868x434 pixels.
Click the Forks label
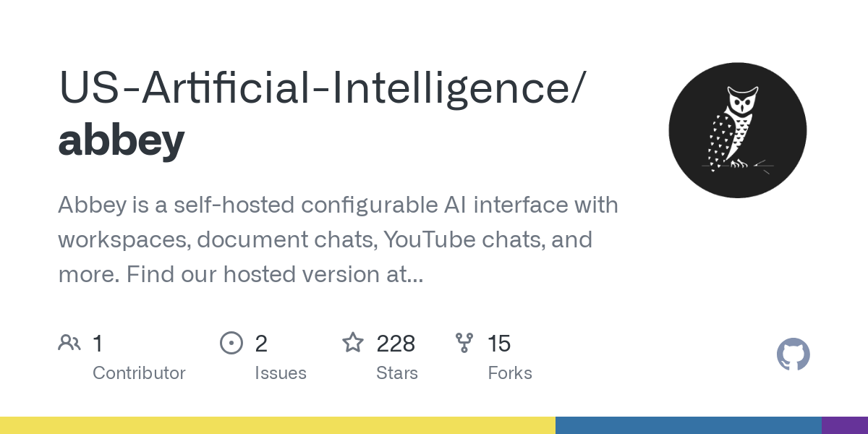(510, 373)
